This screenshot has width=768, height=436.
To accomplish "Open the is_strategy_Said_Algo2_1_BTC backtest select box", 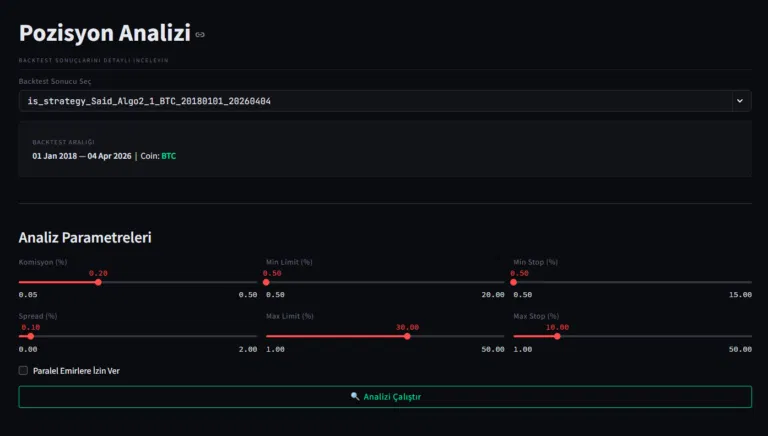I will (x=370, y=101).
